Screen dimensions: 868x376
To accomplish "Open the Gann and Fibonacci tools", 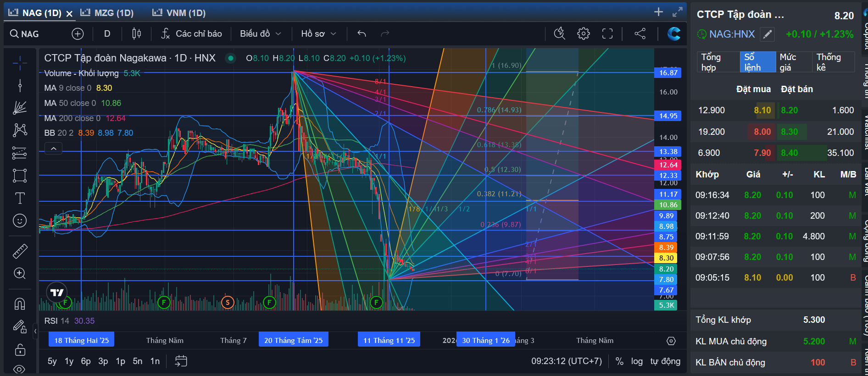I will [20, 108].
